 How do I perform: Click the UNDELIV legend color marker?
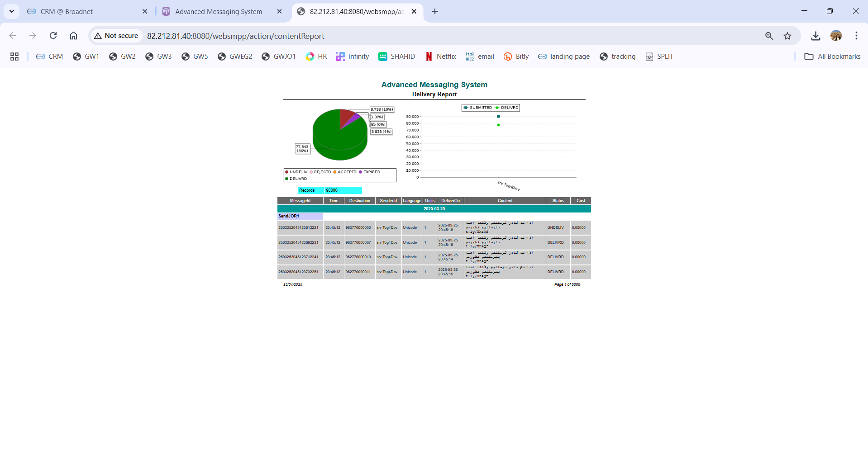click(287, 172)
